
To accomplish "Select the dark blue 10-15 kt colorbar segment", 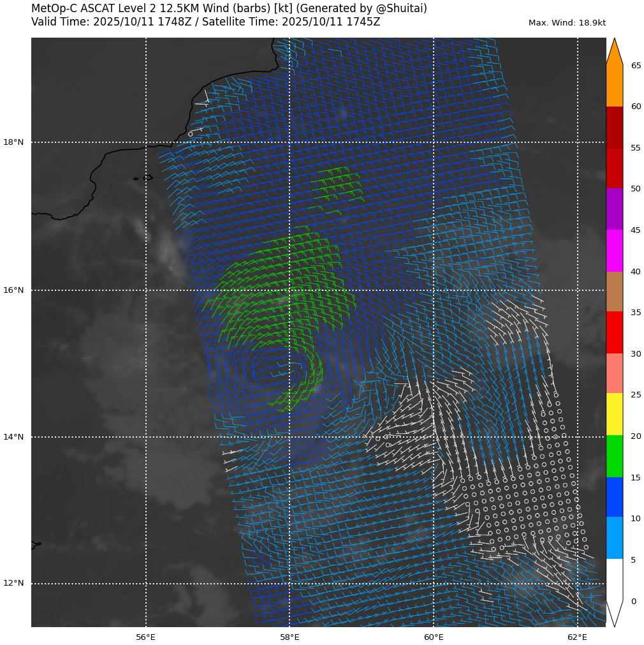I will [x=614, y=497].
